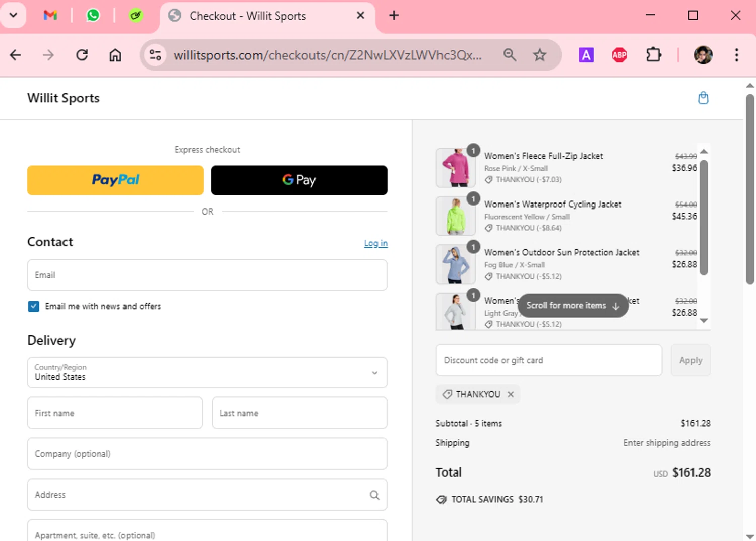Pay with Google Pay
This screenshot has width=756, height=541.
(299, 180)
